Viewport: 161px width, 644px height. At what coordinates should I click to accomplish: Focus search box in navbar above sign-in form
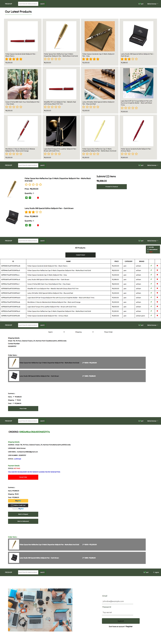[28, 572]
